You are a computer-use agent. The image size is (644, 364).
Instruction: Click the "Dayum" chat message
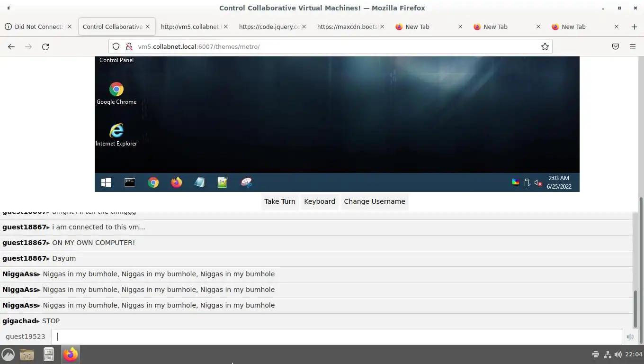coord(64,258)
